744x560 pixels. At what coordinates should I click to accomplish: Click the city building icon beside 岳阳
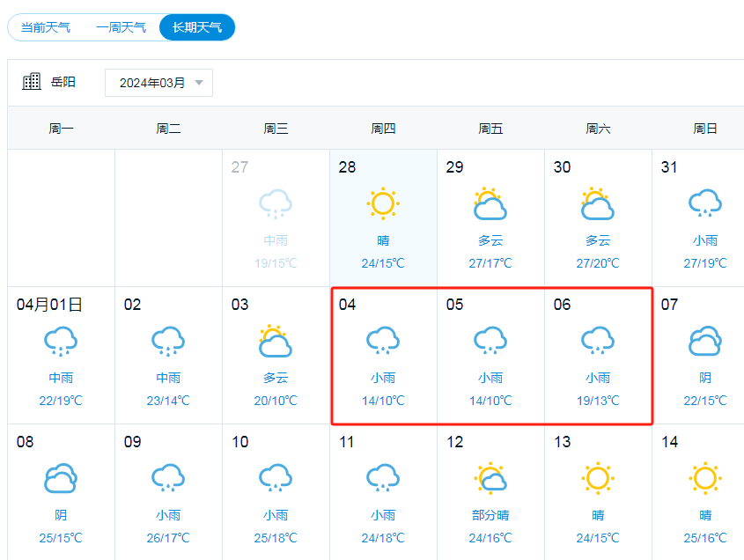tap(32, 82)
